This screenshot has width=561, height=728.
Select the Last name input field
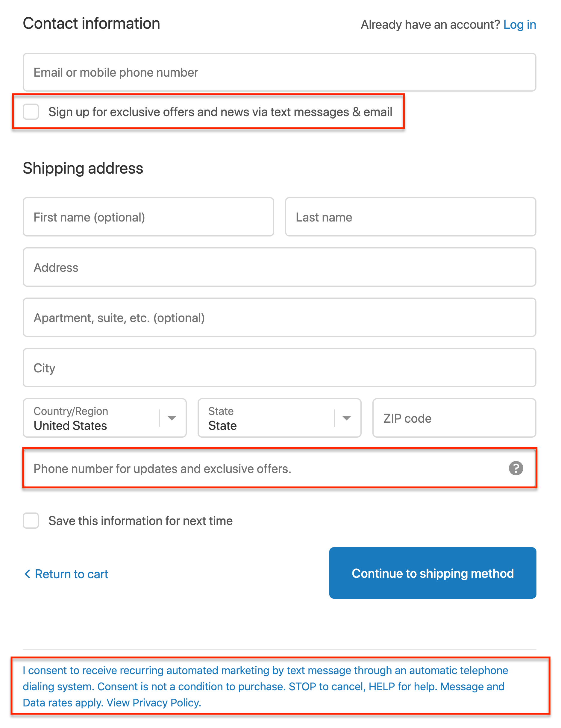point(410,217)
